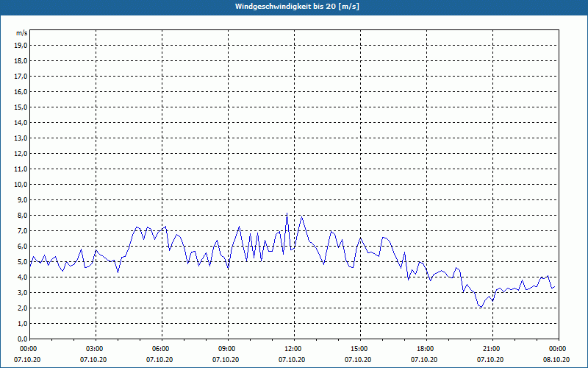This screenshot has width=588, height=368.
Task: Click the '18:00' x-axis time label
Action: [x=426, y=349]
